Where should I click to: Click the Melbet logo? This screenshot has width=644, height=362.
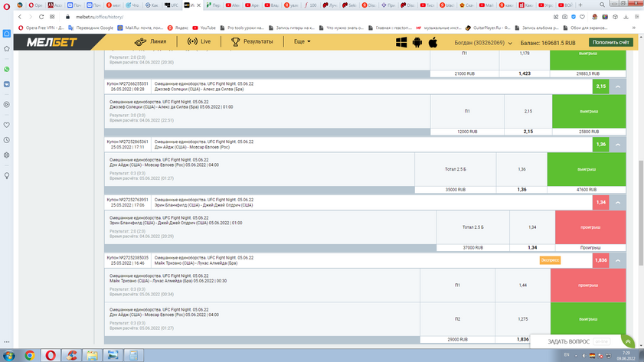coord(52,42)
